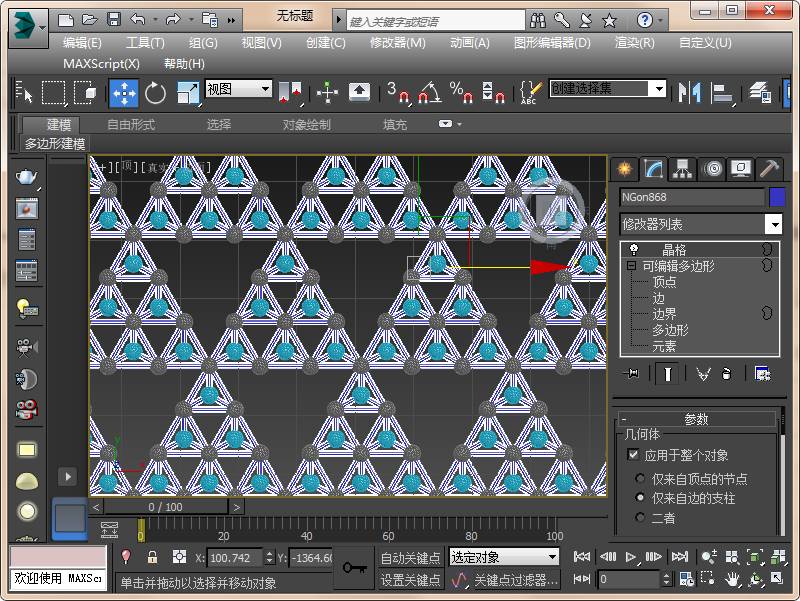This screenshot has height=601, width=800.
Task: Select the Move tool in main toolbar
Action: pos(123,93)
